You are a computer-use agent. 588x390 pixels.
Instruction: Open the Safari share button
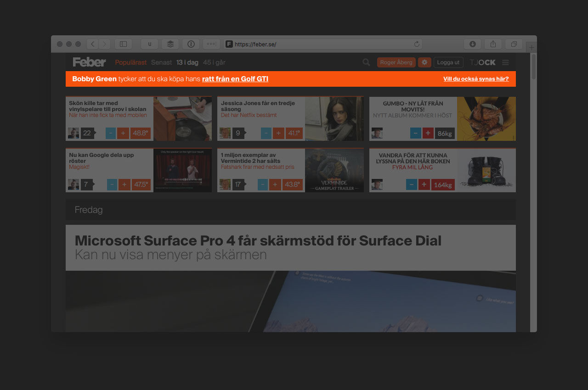pos(493,44)
